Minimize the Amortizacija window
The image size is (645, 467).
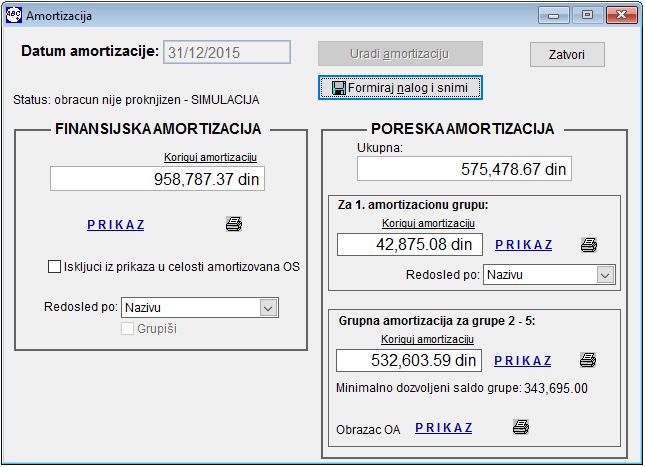(x=554, y=15)
